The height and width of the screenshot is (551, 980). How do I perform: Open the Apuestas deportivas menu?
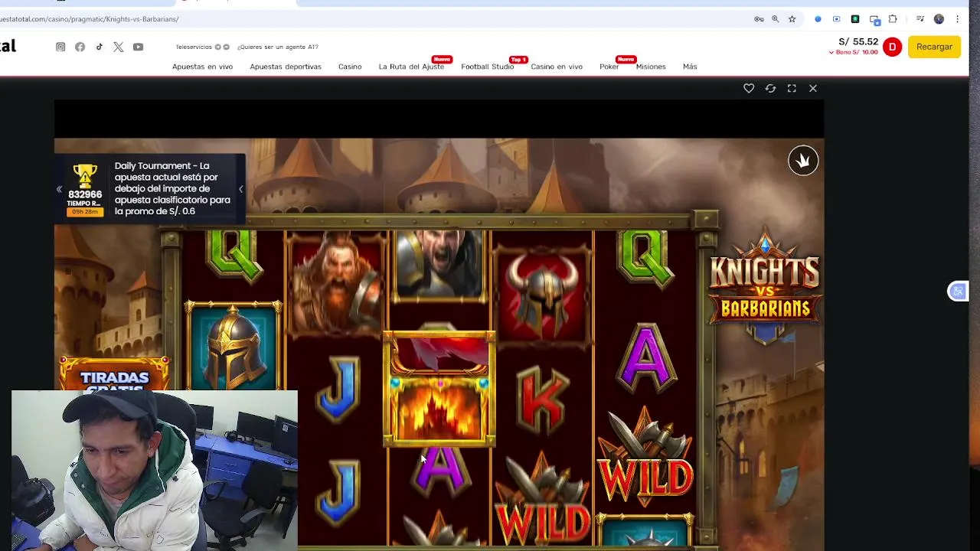click(x=286, y=67)
